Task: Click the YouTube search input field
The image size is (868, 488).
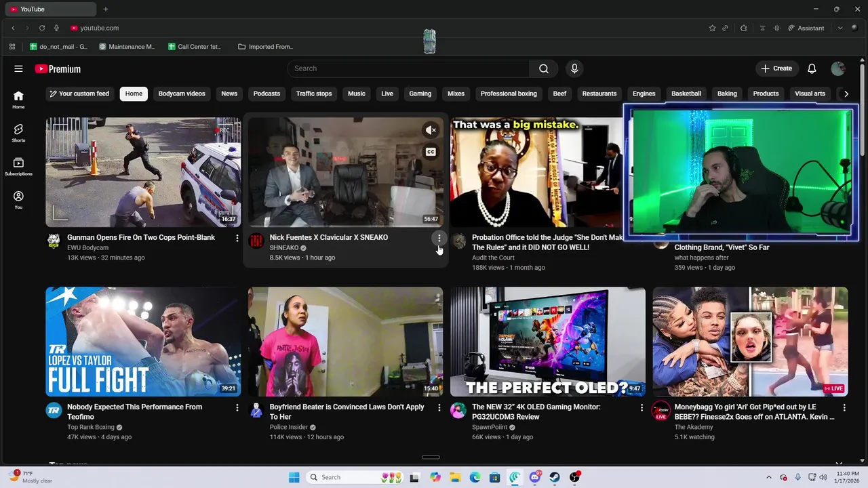Action: (x=408, y=68)
